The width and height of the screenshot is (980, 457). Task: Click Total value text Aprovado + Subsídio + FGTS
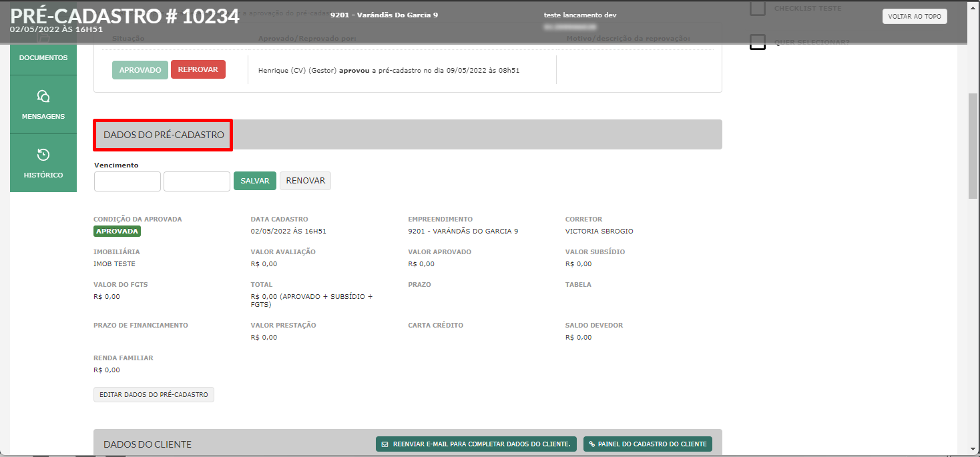312,300
